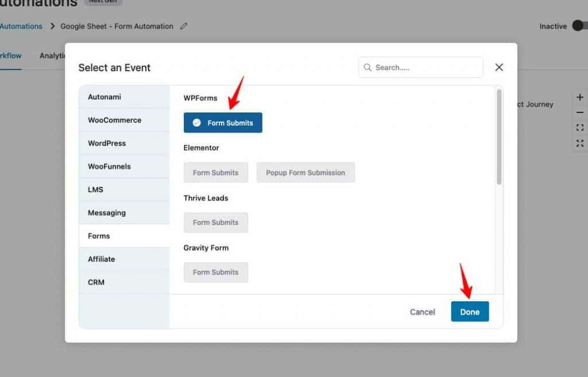The height and width of the screenshot is (377, 588).
Task: Switch to the WordPress category
Action: point(124,143)
